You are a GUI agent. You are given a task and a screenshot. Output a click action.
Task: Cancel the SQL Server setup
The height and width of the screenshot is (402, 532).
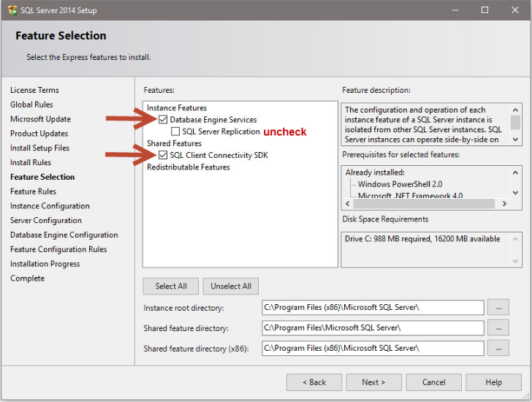pos(433,382)
